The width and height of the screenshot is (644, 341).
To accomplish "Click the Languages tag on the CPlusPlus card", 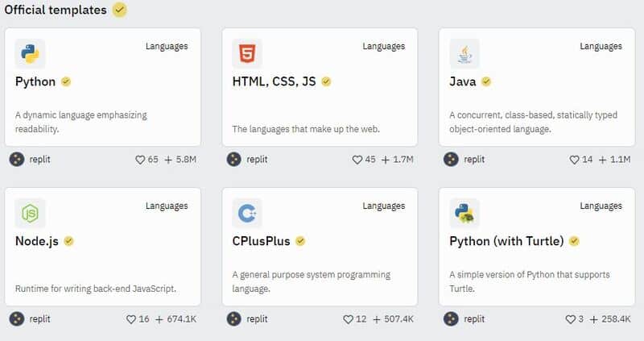I will (x=384, y=206).
